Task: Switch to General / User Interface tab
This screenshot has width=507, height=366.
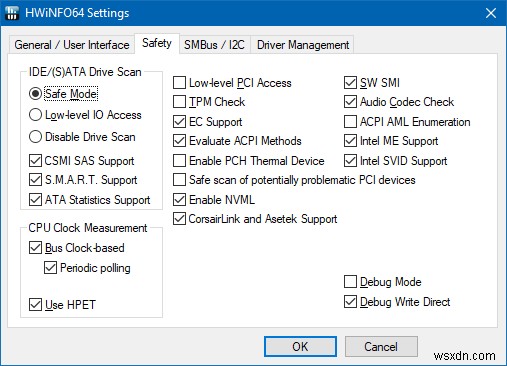Action: [x=72, y=45]
